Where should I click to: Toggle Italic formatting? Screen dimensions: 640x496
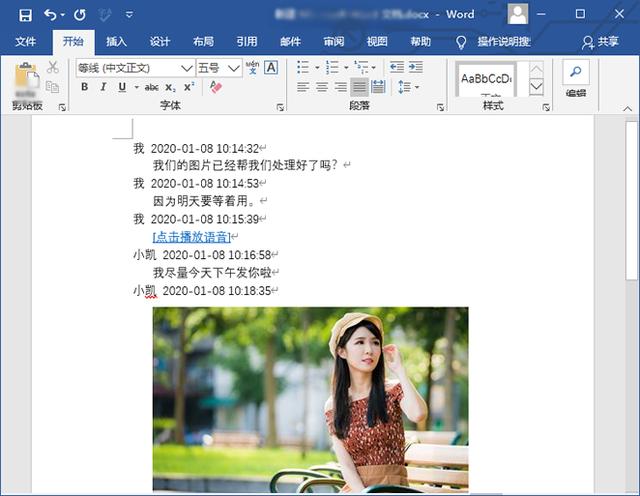(x=103, y=88)
